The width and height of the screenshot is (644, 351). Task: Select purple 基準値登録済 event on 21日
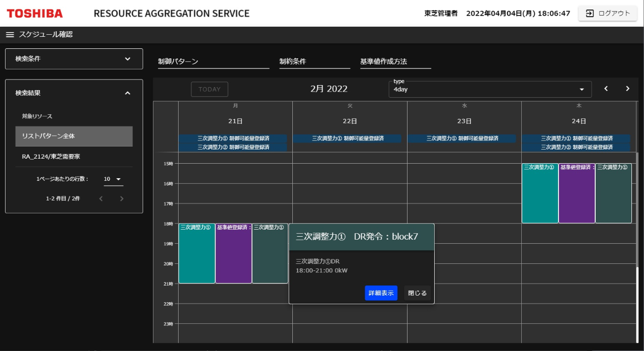[x=233, y=253]
